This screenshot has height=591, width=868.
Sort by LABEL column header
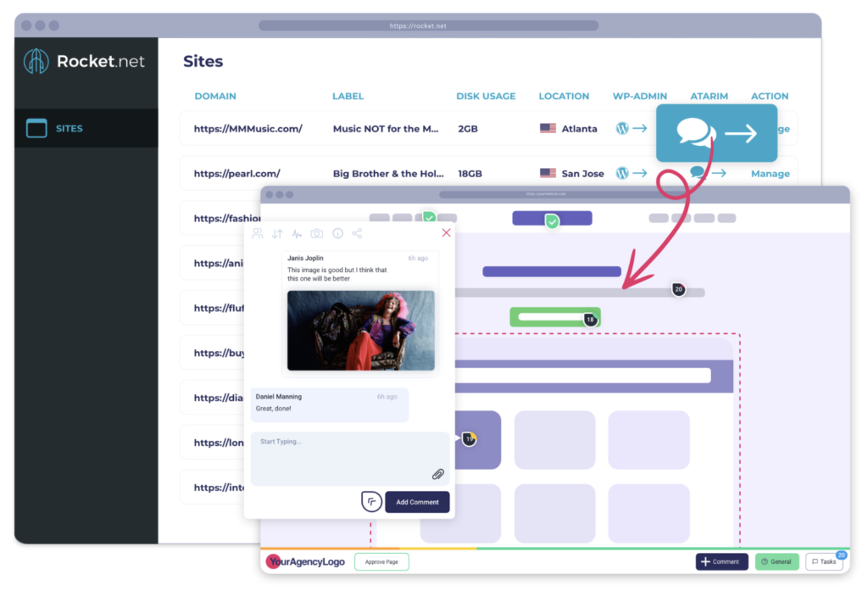click(348, 97)
